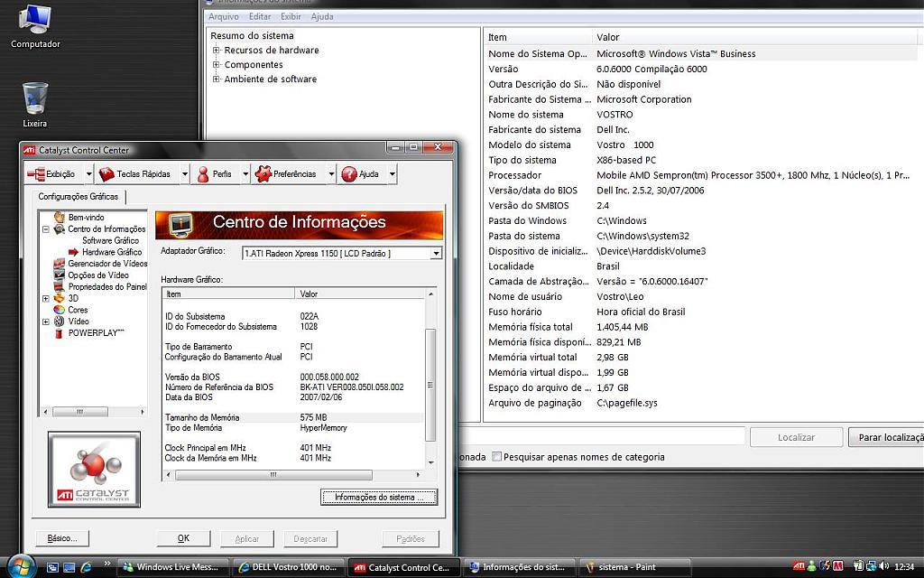The image size is (924, 578).
Task: Expand Ambiente de software node
Action: point(217,79)
